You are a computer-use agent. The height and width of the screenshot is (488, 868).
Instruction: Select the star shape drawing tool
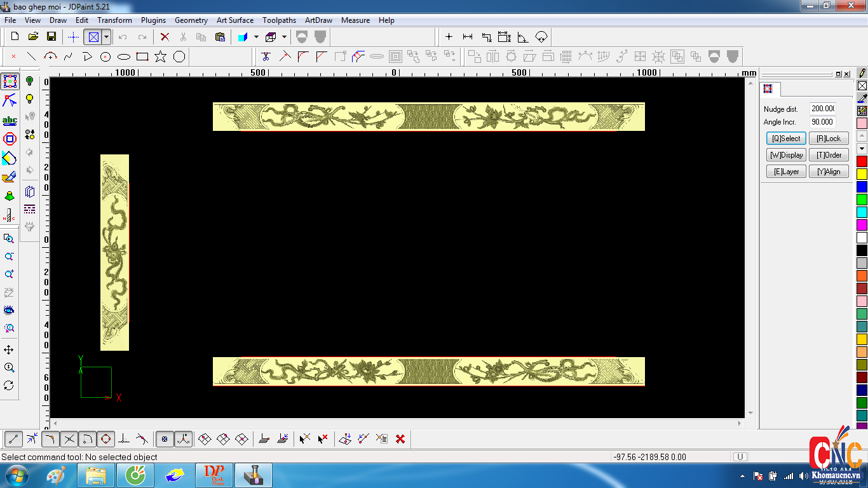[x=160, y=57]
